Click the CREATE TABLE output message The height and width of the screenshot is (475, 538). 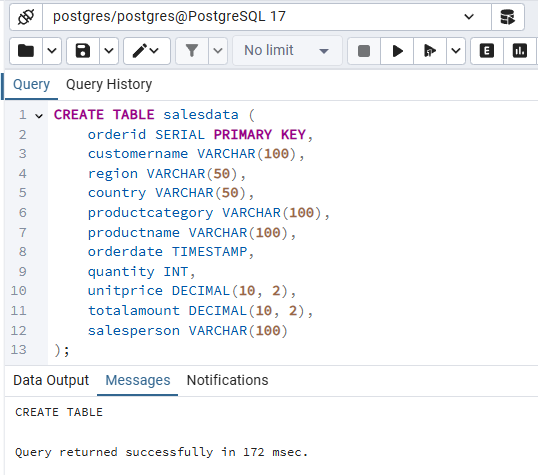pos(59,412)
